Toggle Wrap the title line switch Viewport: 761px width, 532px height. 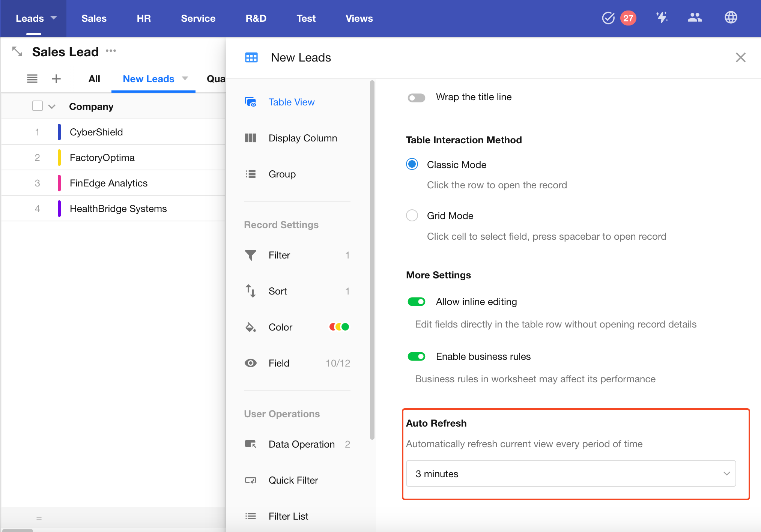(416, 98)
